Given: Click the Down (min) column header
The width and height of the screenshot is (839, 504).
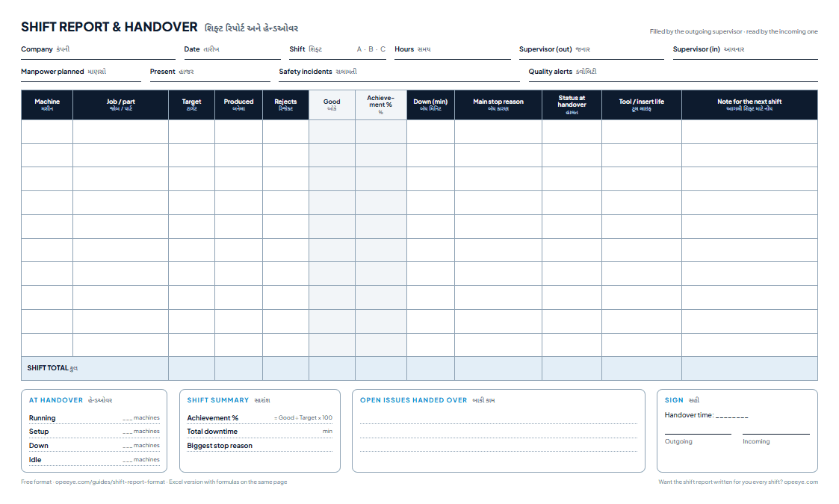Looking at the screenshot, I should (430, 105).
